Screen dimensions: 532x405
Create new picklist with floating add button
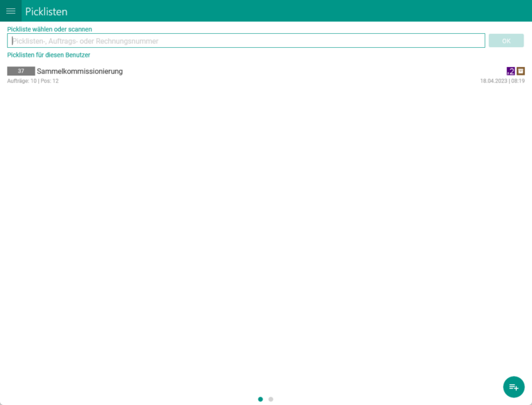513,386
